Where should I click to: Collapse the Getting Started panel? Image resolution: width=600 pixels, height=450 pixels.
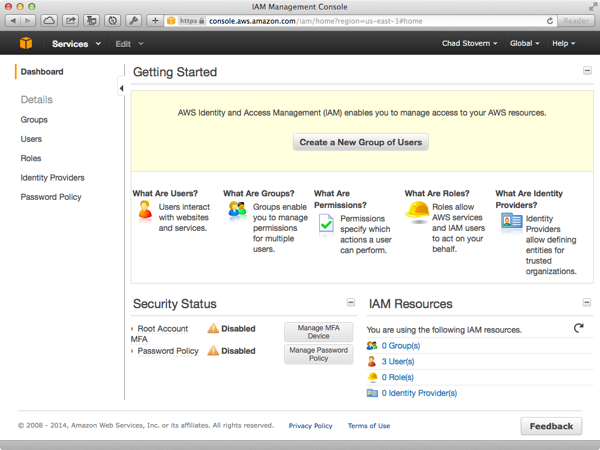tap(587, 70)
